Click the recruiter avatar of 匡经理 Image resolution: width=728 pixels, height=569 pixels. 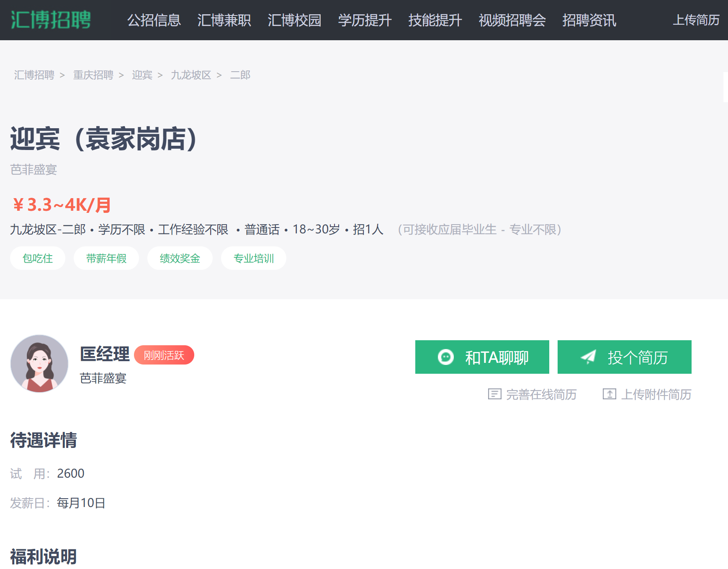pyautogui.click(x=39, y=364)
